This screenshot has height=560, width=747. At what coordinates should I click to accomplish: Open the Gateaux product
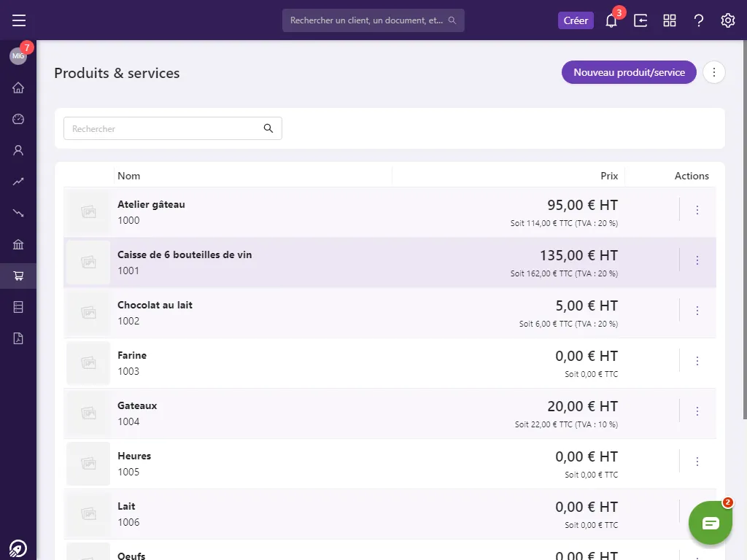[x=137, y=405]
